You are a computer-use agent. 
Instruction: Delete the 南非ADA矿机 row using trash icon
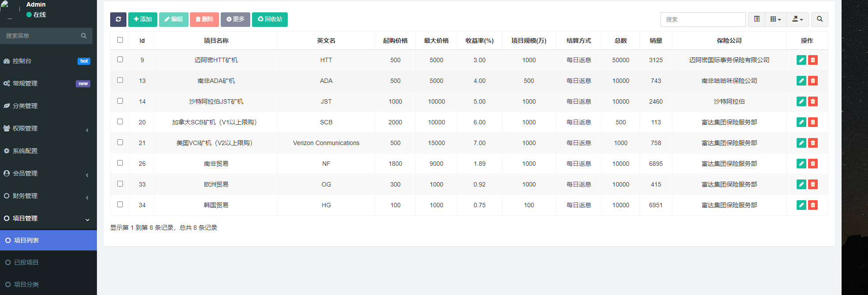[x=813, y=81]
